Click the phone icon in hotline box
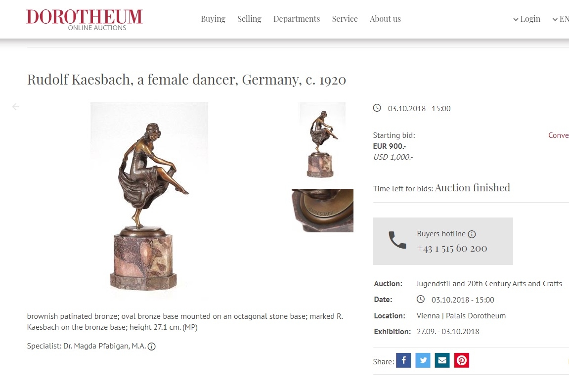The image size is (569, 392). (397, 240)
